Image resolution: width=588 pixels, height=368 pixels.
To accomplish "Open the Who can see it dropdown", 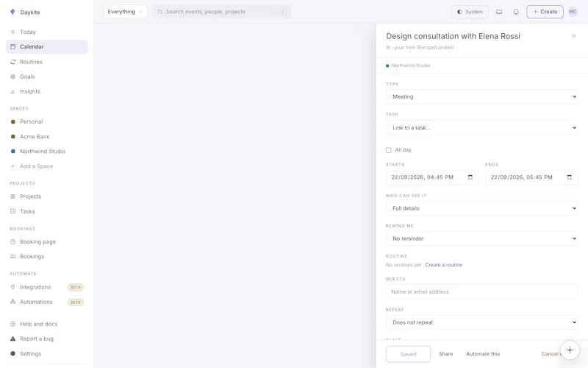I will 481,208.
